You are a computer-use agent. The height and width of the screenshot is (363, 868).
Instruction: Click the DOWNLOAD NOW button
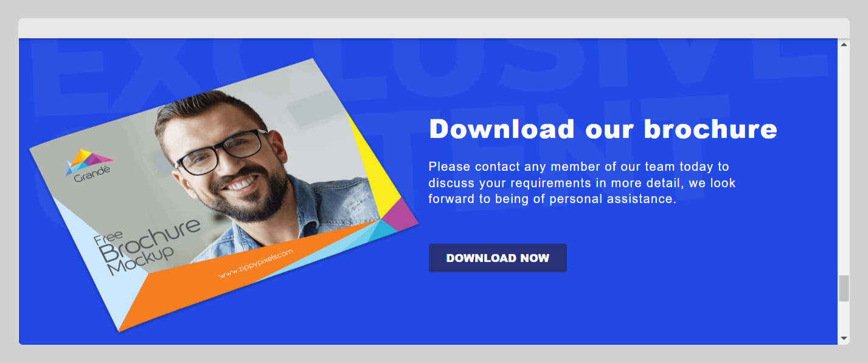click(498, 258)
